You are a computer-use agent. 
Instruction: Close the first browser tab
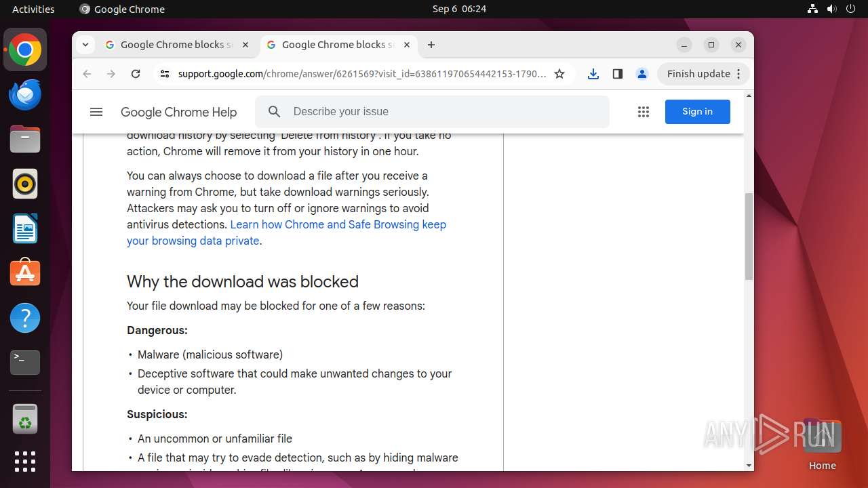coord(245,45)
